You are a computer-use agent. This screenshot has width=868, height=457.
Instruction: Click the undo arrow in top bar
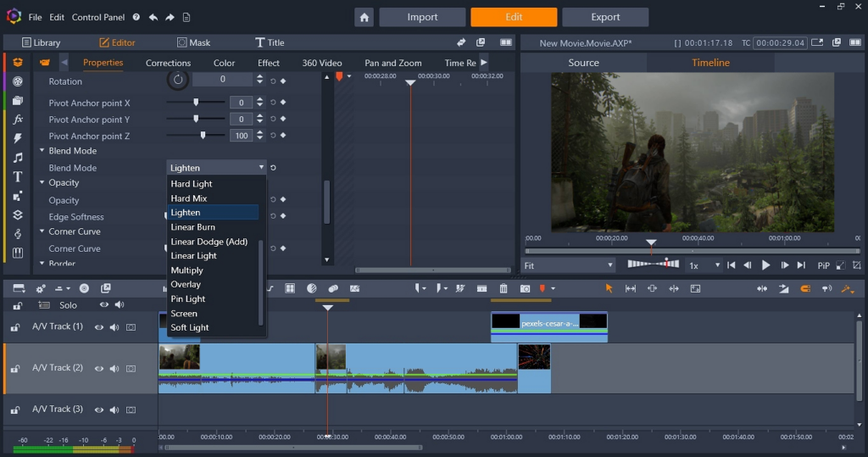[x=153, y=17]
